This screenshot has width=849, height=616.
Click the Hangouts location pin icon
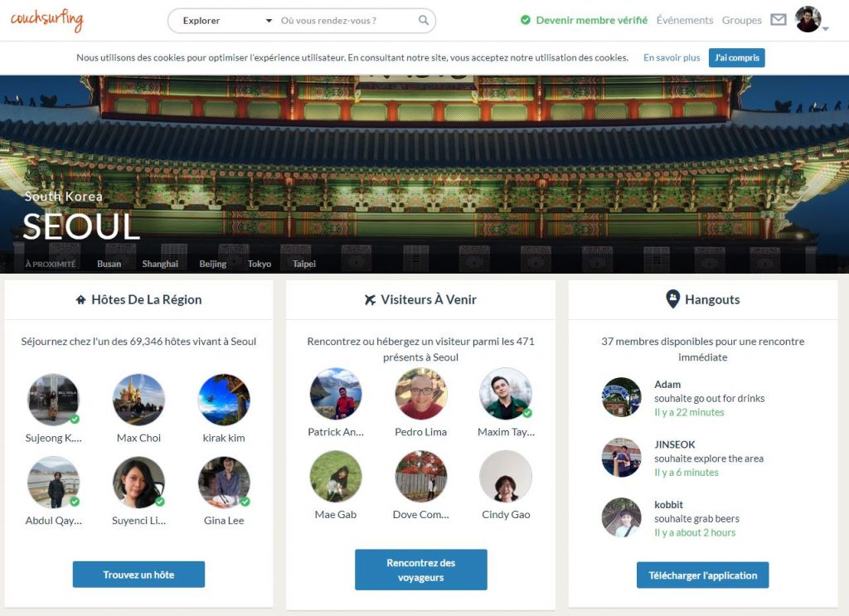pyautogui.click(x=673, y=299)
